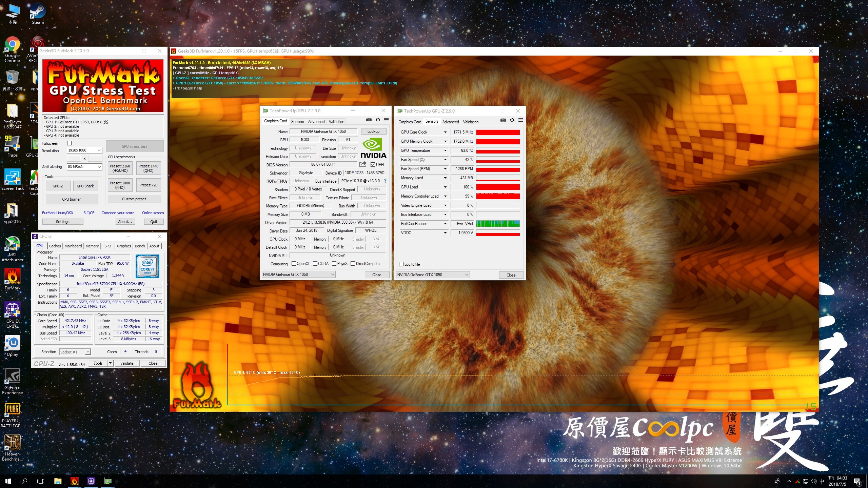Viewport: 868px width, 488px height.
Task: Click PerfCap Reason green graph bar
Action: 498,224
